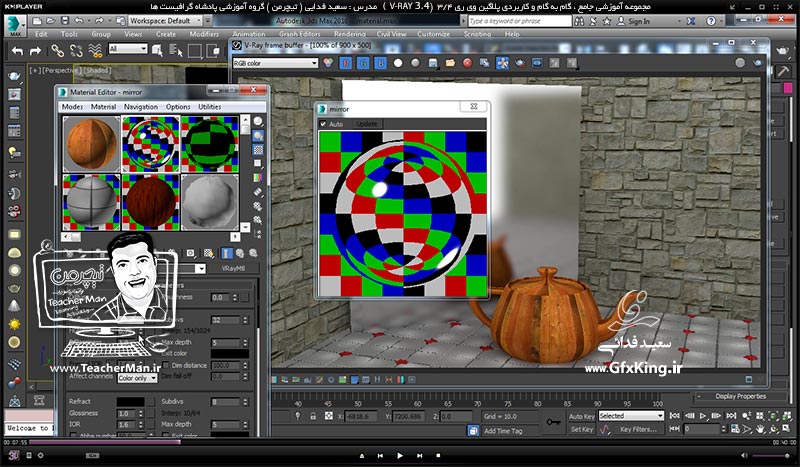Toggle the green channel in V-Ray frame buffer

(364, 63)
